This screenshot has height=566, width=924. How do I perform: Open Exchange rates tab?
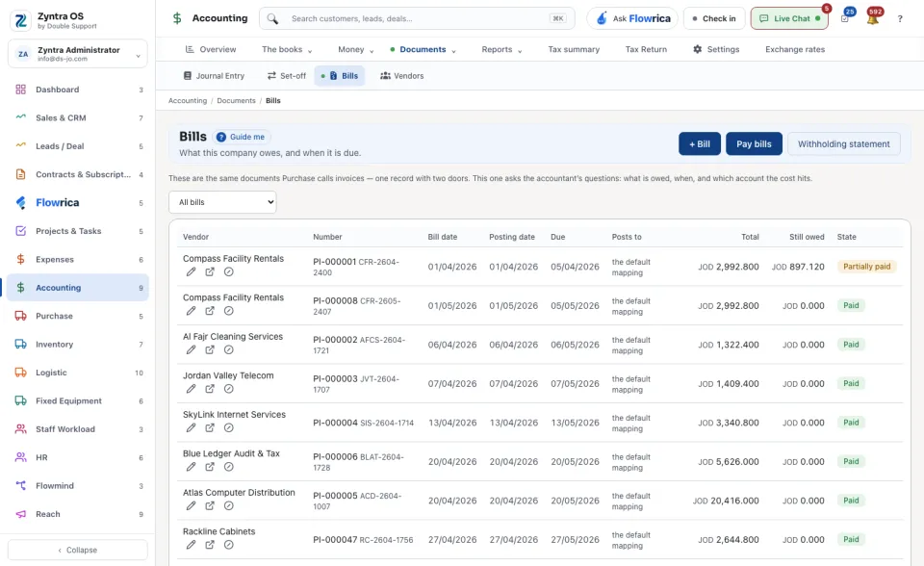pyautogui.click(x=795, y=49)
